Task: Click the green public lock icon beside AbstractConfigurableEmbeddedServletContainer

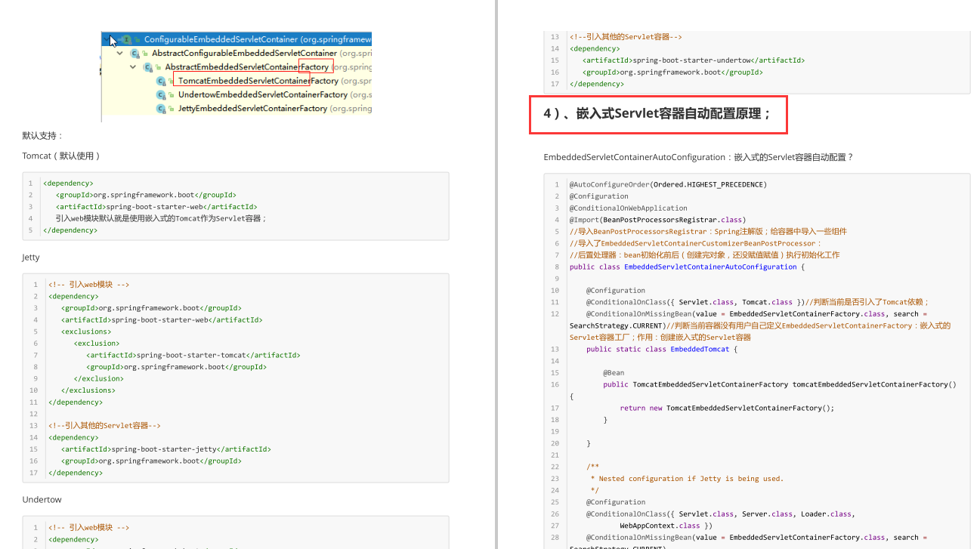Action: pyautogui.click(x=145, y=54)
